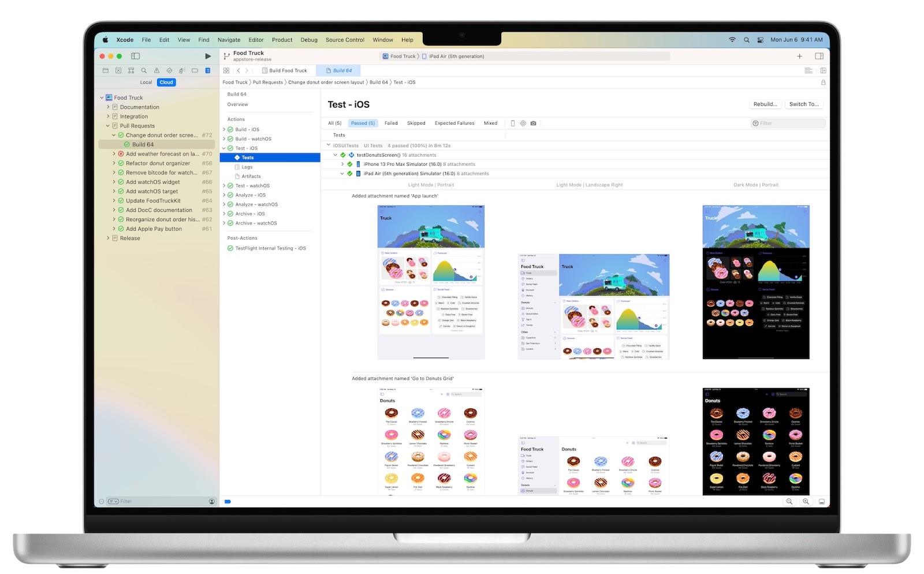This screenshot has height=574, width=924.
Task: Open the Project navigator folder icon
Action: 106,70
